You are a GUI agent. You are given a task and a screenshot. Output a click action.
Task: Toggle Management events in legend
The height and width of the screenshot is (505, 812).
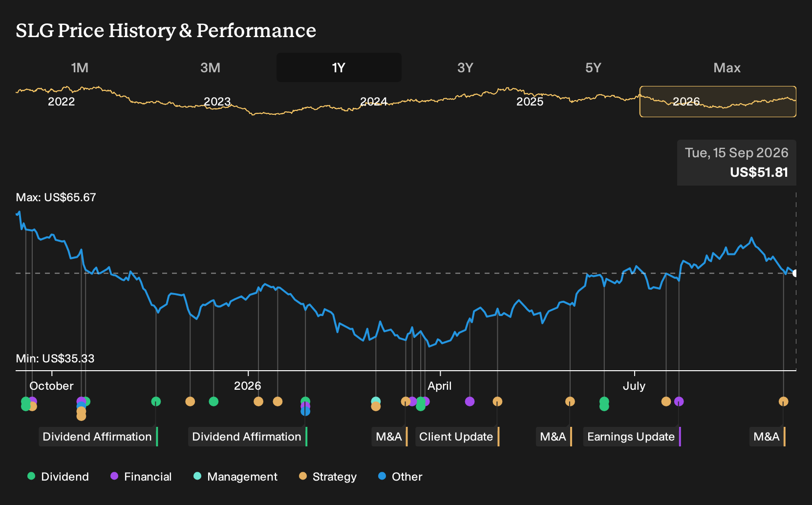point(235,477)
